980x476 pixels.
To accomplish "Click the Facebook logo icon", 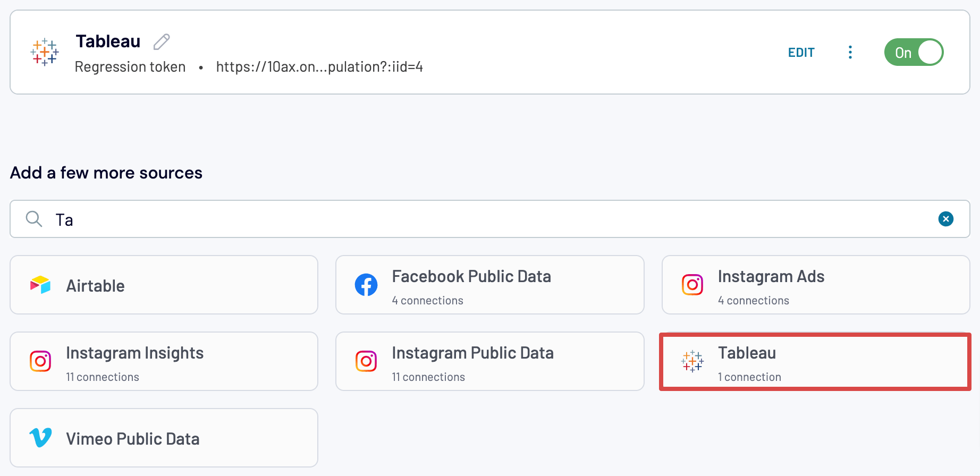I will tap(366, 285).
